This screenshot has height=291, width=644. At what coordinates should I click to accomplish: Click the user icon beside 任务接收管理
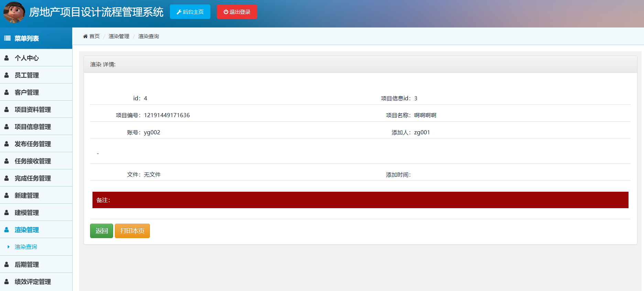pyautogui.click(x=7, y=161)
